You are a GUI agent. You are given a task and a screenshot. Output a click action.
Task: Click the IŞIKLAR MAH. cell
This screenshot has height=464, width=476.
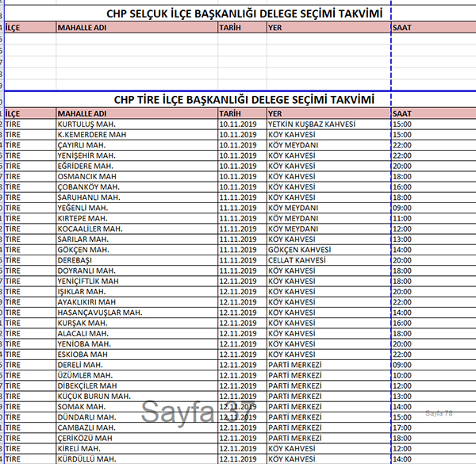tap(137, 292)
